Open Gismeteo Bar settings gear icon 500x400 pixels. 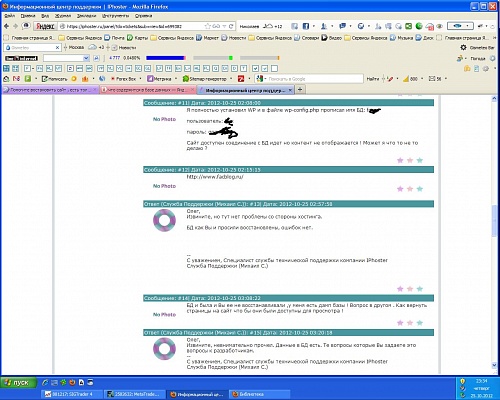[x=463, y=48]
